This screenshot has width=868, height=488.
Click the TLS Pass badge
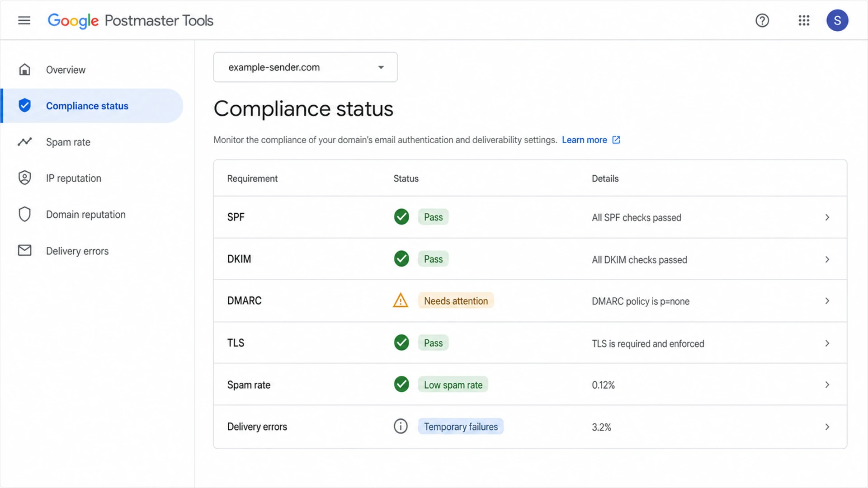[433, 343]
